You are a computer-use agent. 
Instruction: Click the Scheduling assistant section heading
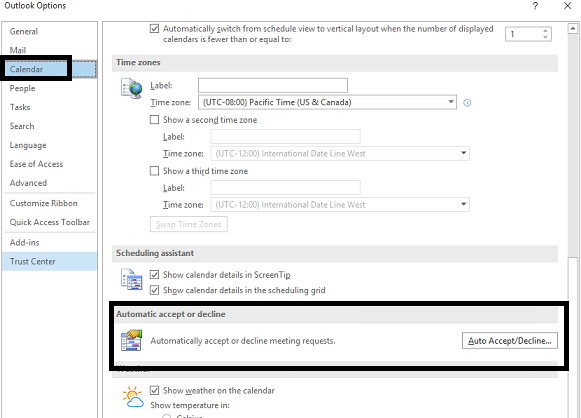tap(155, 253)
